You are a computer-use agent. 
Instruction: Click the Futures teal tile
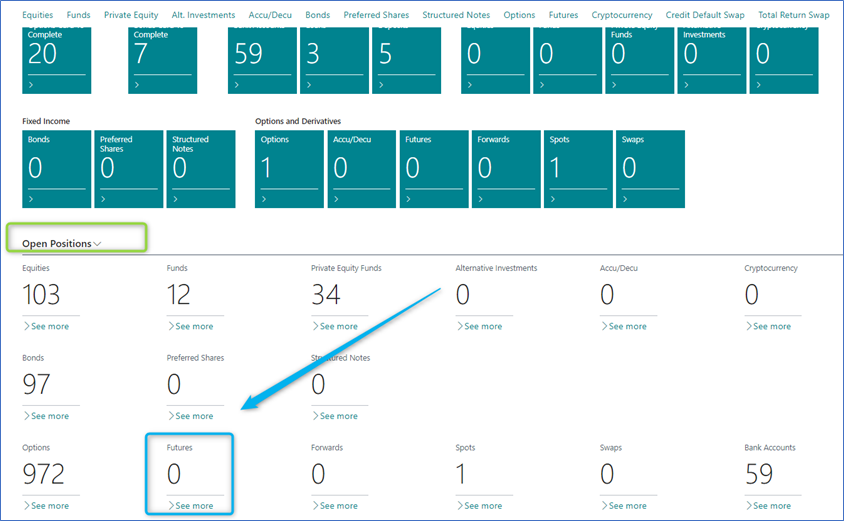pyautogui.click(x=433, y=169)
